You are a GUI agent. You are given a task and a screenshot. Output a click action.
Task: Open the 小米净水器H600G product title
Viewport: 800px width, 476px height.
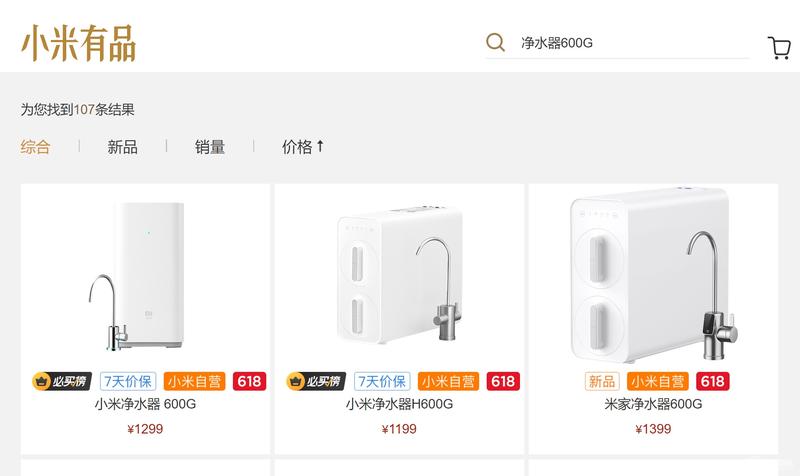pyautogui.click(x=399, y=404)
